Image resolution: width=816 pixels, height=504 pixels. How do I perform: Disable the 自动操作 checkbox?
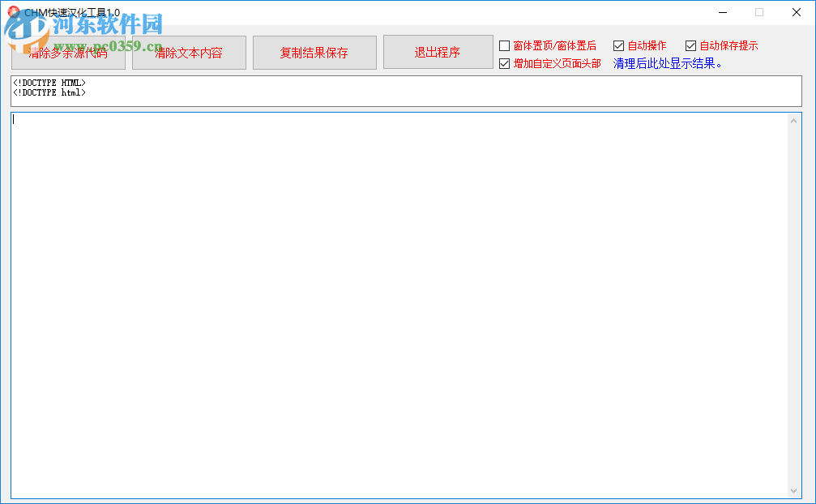(618, 45)
